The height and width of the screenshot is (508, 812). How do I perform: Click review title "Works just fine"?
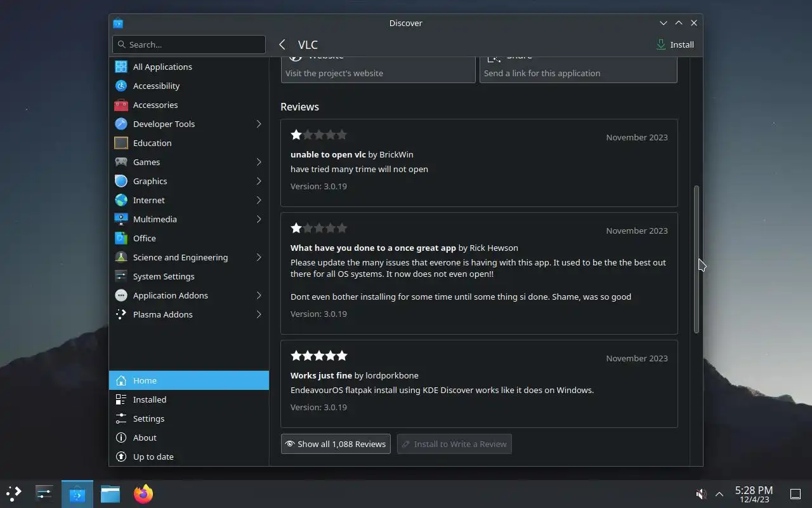click(321, 375)
